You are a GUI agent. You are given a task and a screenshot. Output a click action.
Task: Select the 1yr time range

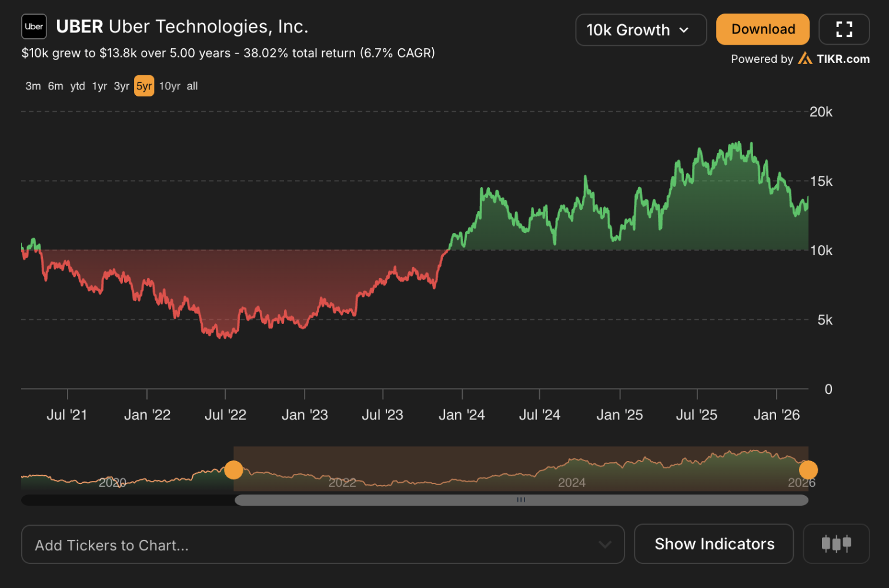tap(99, 86)
